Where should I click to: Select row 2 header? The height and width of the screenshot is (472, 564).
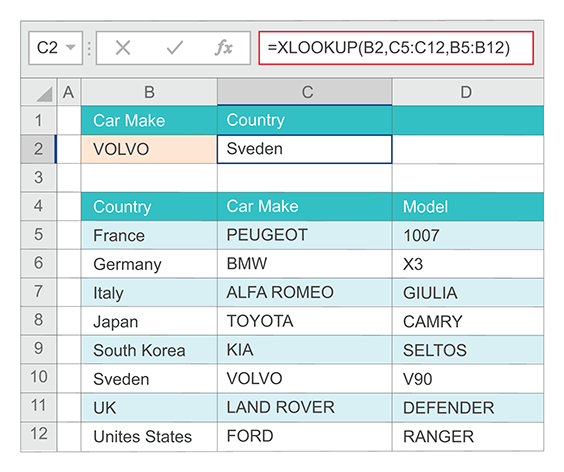tap(39, 149)
